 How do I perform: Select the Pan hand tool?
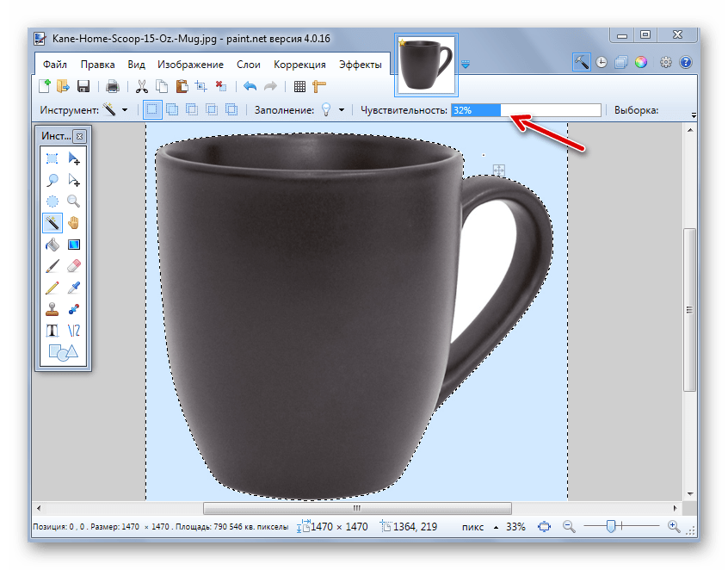pos(74,224)
